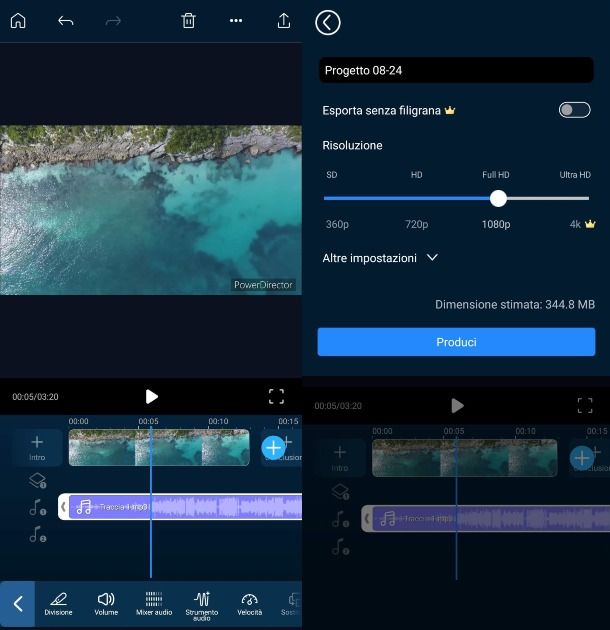Expand Altre impostazioni settings

[380, 258]
